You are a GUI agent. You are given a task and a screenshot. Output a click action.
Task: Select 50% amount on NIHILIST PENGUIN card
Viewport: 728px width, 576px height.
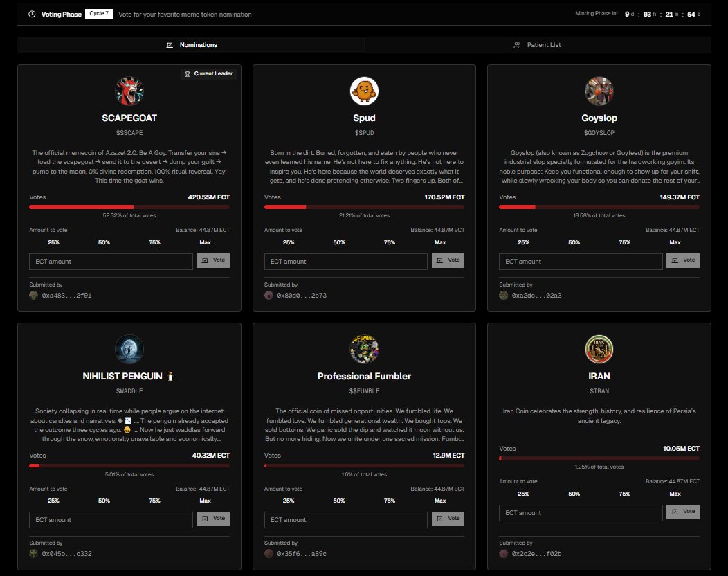104,501
